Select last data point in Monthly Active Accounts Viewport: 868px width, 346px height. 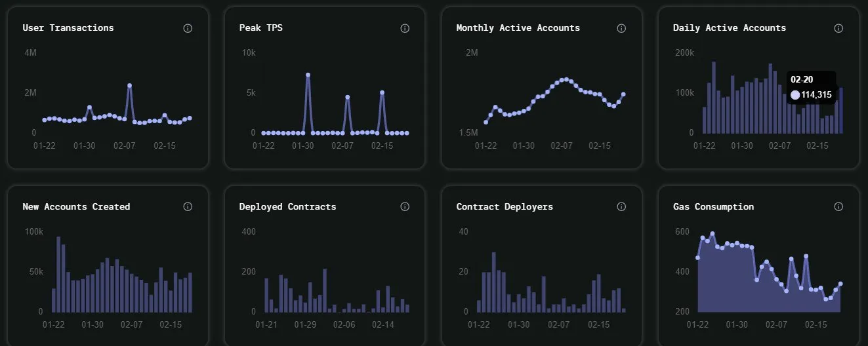[x=623, y=94]
